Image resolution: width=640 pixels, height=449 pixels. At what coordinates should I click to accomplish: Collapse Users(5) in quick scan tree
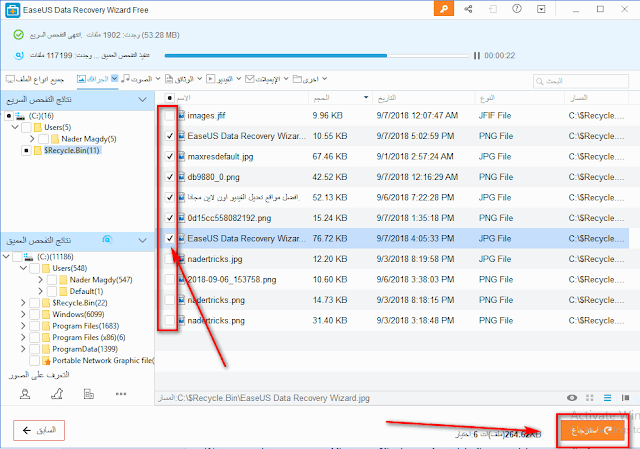[x=15, y=127]
